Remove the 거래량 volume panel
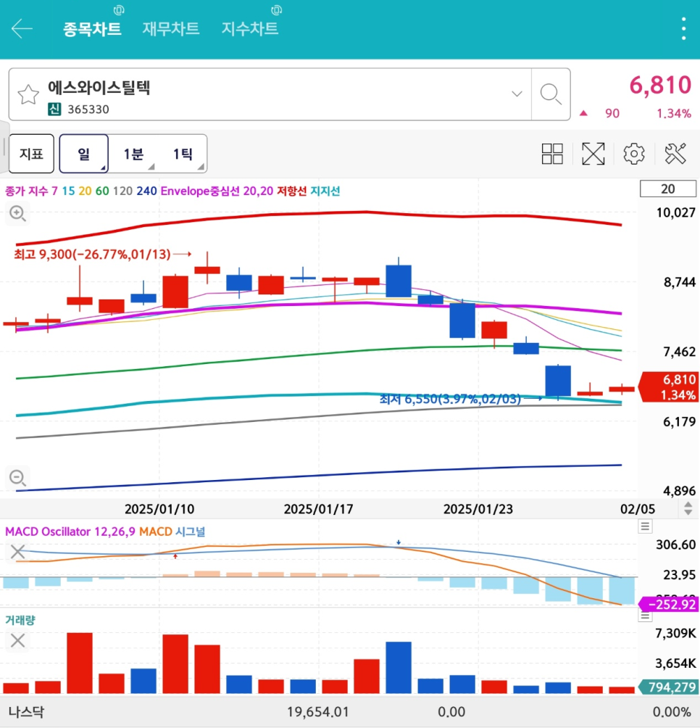Viewport: 700px width, 728px height. [x=17, y=641]
